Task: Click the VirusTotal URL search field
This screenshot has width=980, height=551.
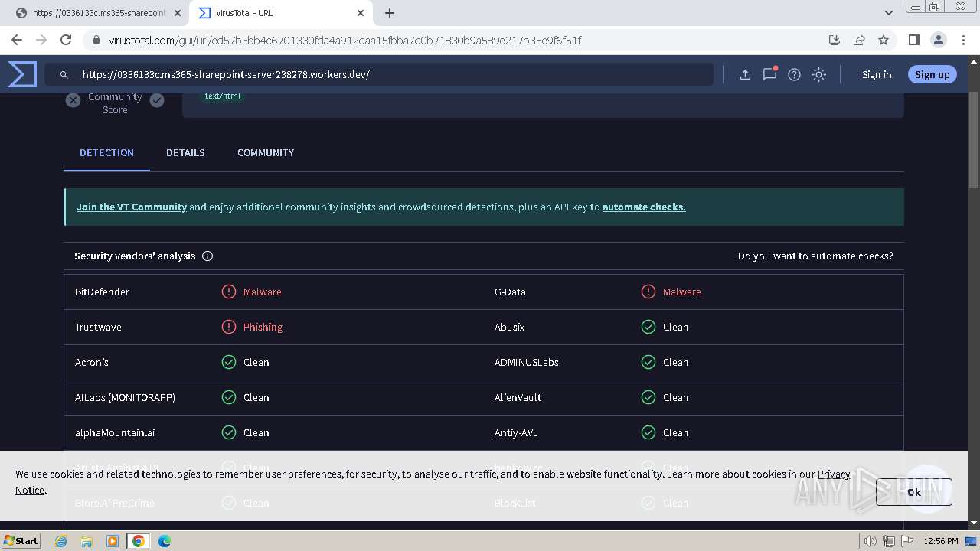Action: (381, 74)
